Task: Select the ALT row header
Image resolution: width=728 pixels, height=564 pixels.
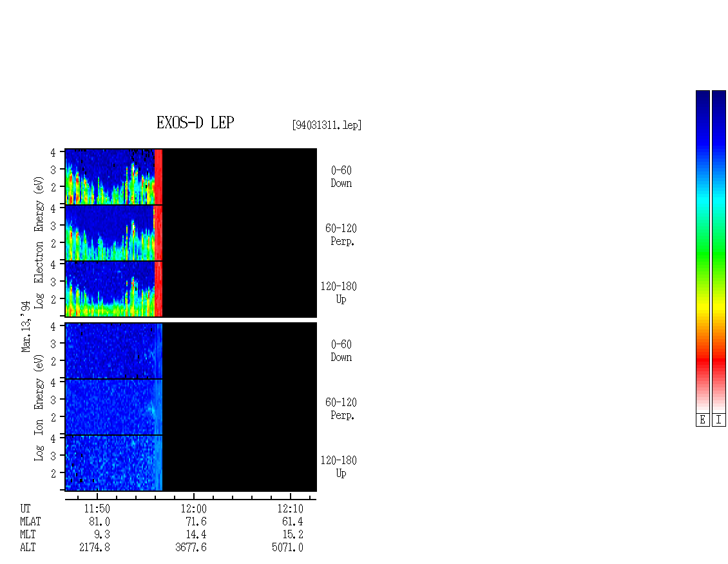Action: [28, 548]
